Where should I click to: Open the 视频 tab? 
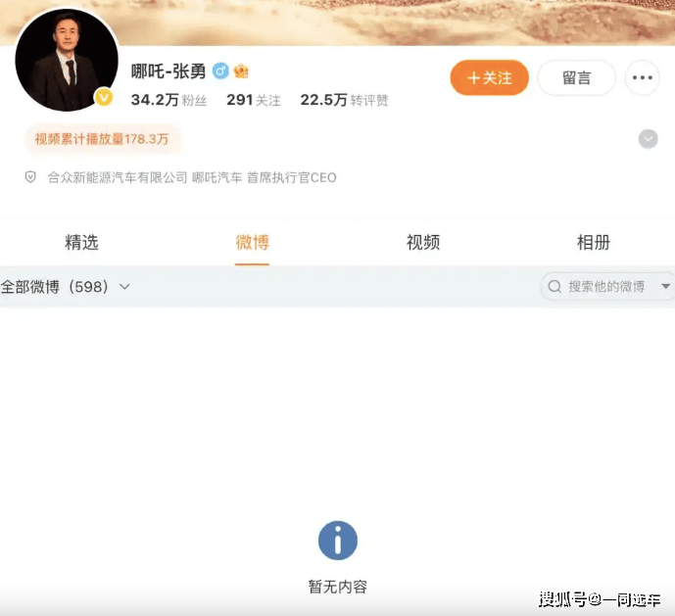[x=423, y=242]
